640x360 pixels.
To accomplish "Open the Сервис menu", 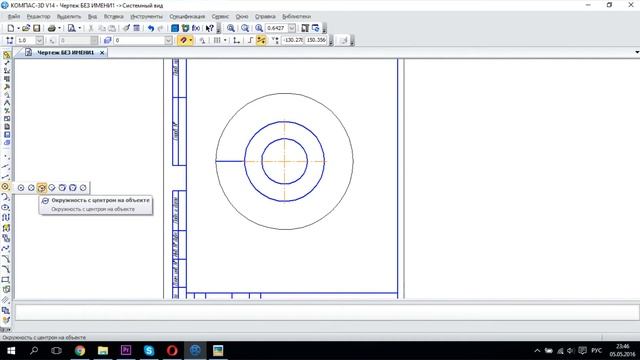I will [x=220, y=16].
